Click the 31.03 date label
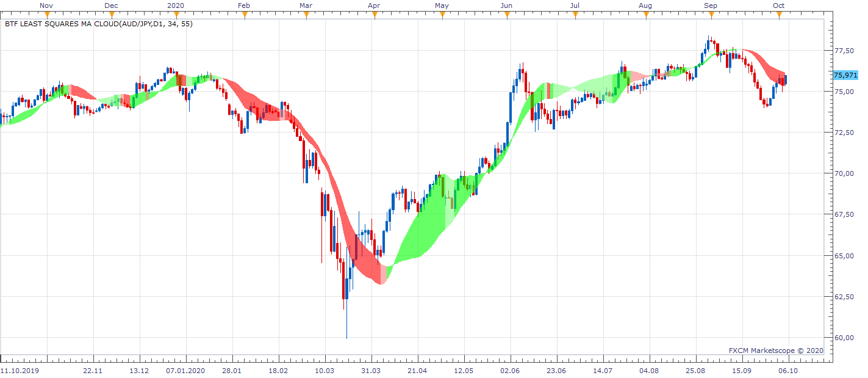 pos(371,371)
